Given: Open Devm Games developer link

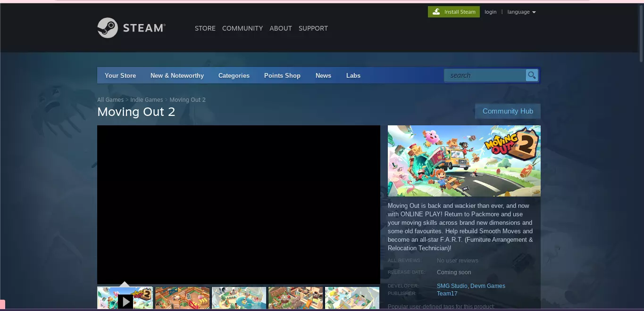Looking at the screenshot, I should pyautogui.click(x=488, y=286).
